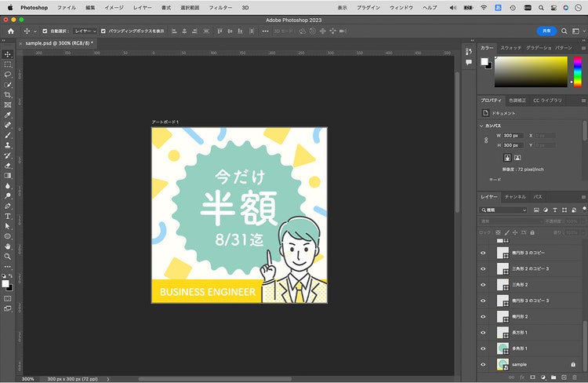Open the フィルター menu
Image resolution: width=588 pixels, height=383 pixels.
click(220, 8)
